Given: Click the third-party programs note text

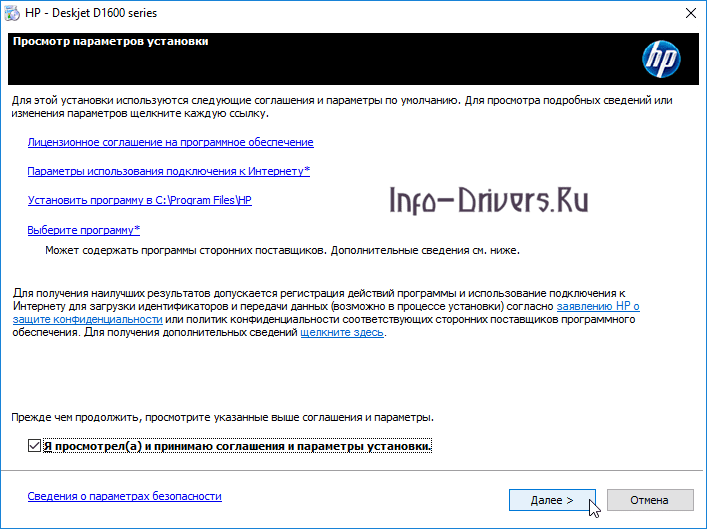Looking at the screenshot, I should coord(282,250).
